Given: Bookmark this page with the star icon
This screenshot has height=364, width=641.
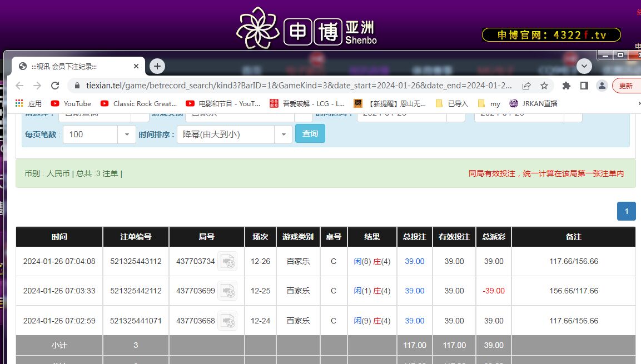Looking at the screenshot, I should [544, 86].
